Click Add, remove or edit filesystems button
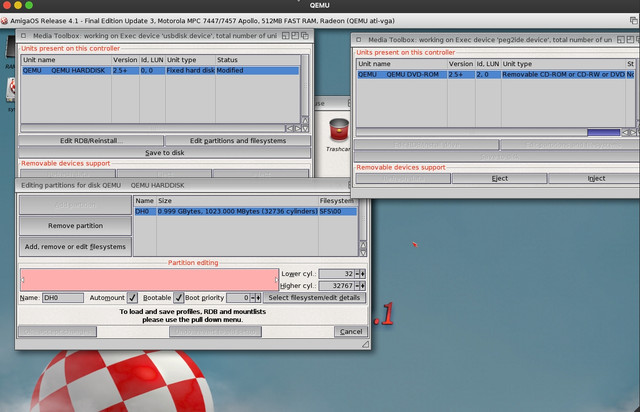The width and height of the screenshot is (640, 412). 76,247
